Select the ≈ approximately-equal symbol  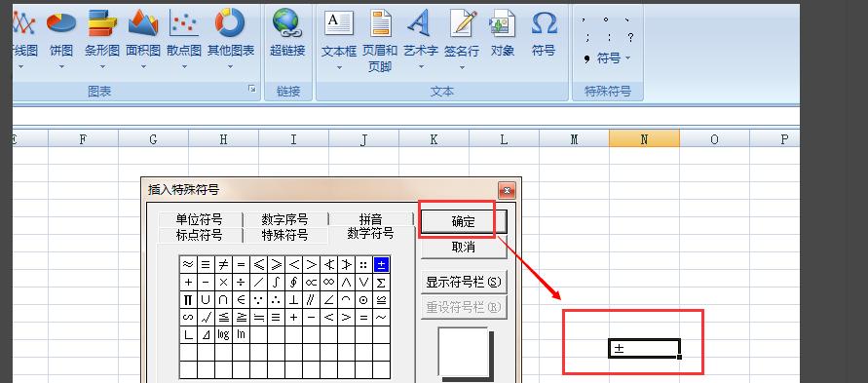[x=188, y=264]
